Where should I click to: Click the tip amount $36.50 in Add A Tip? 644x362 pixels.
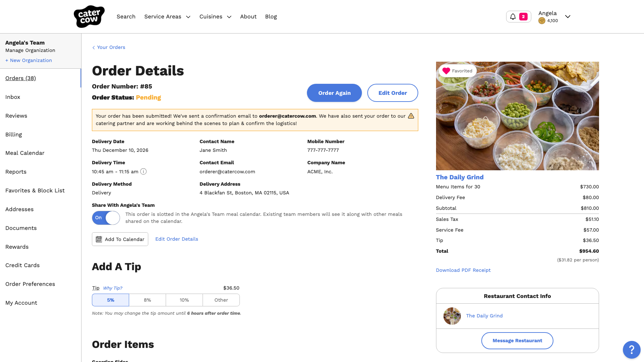coord(231,288)
